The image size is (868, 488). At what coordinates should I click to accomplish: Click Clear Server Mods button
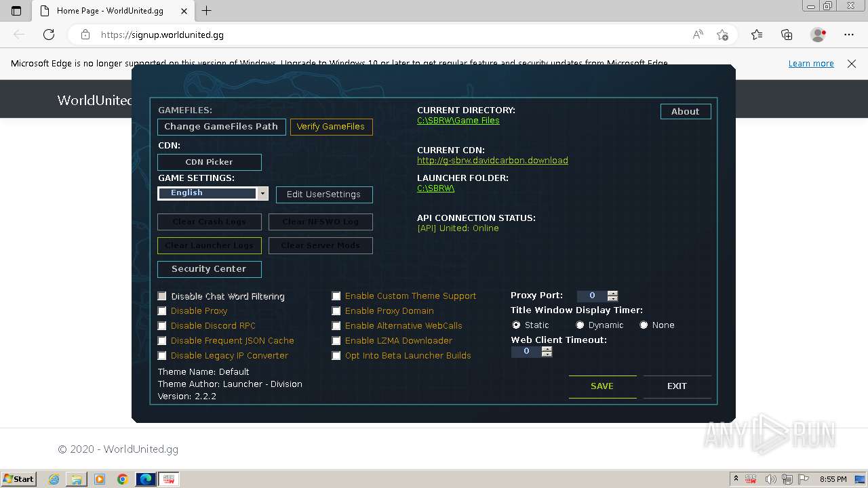(321, 245)
